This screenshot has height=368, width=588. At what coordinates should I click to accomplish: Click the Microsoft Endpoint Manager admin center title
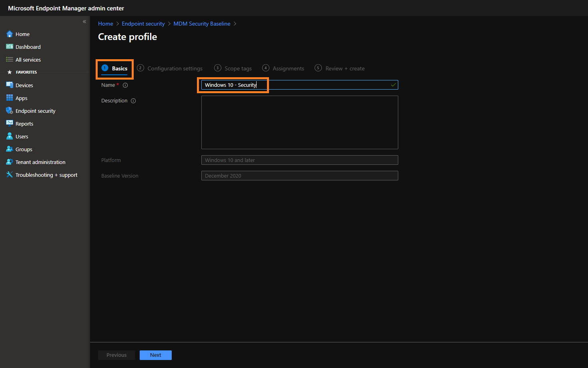tap(66, 8)
